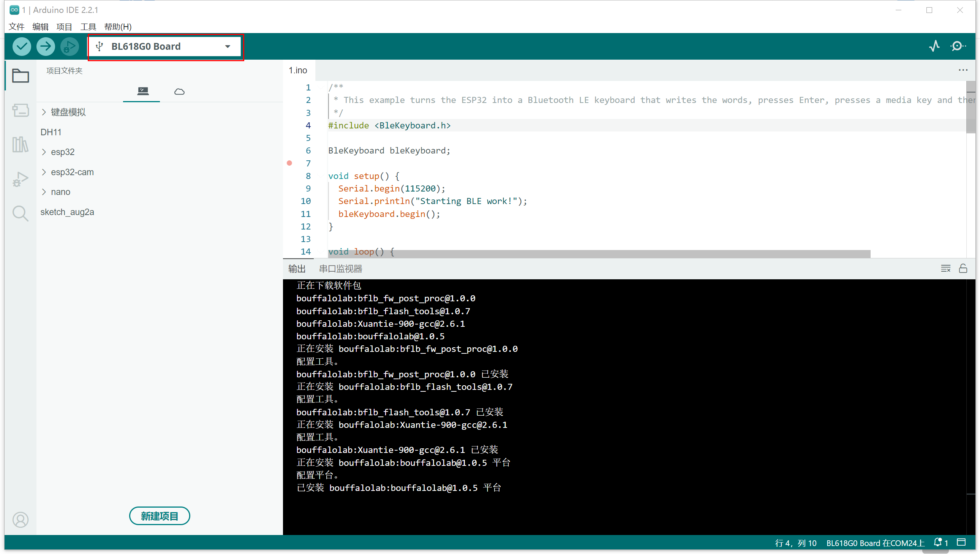Minimize the Arduino IDE window
980x554 pixels.
pyautogui.click(x=899, y=10)
